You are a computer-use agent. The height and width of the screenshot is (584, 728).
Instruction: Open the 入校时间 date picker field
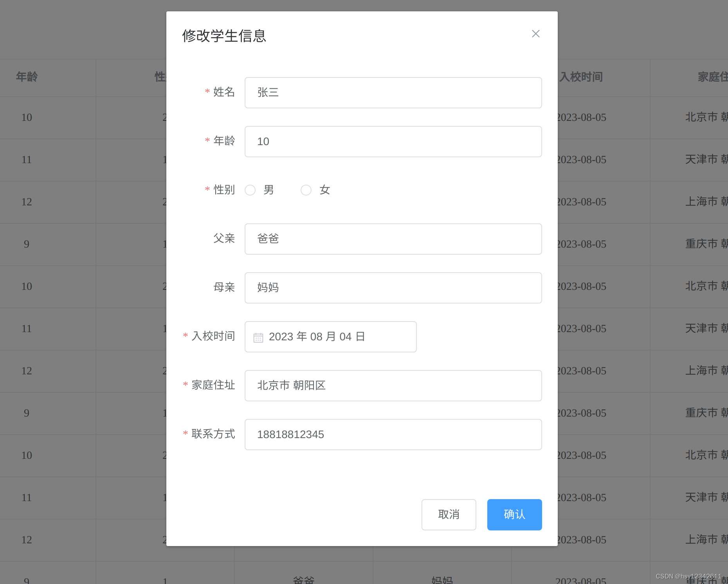[x=330, y=337]
